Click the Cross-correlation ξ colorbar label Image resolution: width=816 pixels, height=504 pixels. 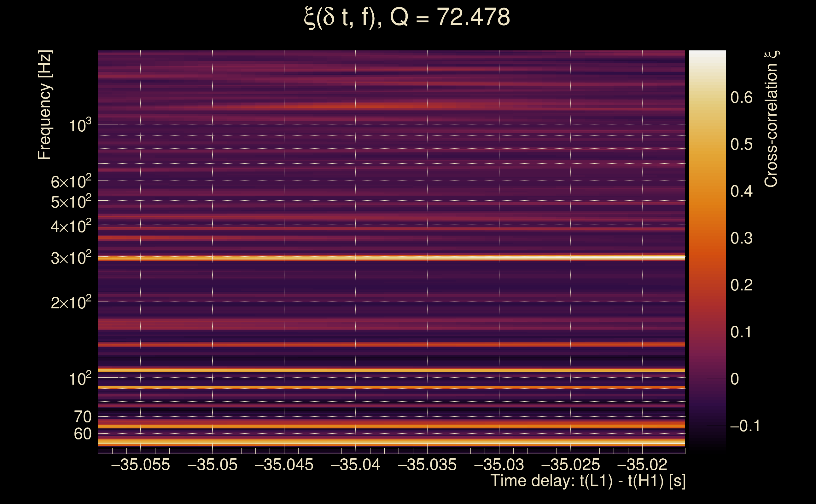tap(771, 119)
